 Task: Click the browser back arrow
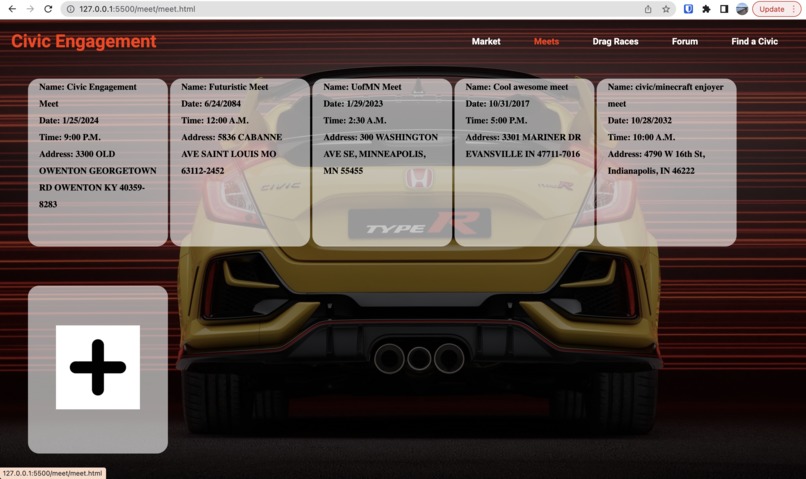[12, 9]
